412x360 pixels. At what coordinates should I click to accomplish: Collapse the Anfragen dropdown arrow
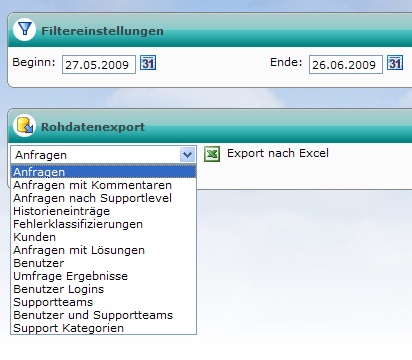pyautogui.click(x=187, y=155)
